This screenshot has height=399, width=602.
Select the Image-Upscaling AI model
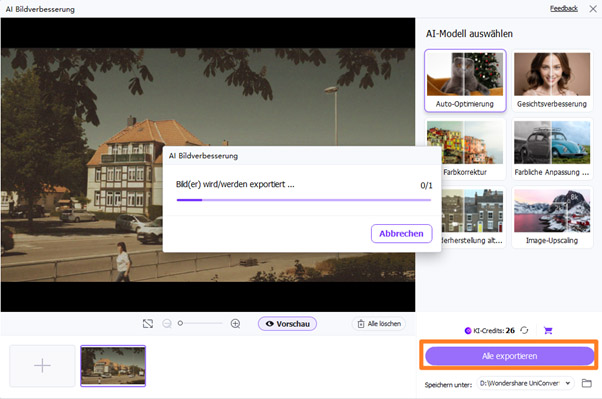coord(552,217)
